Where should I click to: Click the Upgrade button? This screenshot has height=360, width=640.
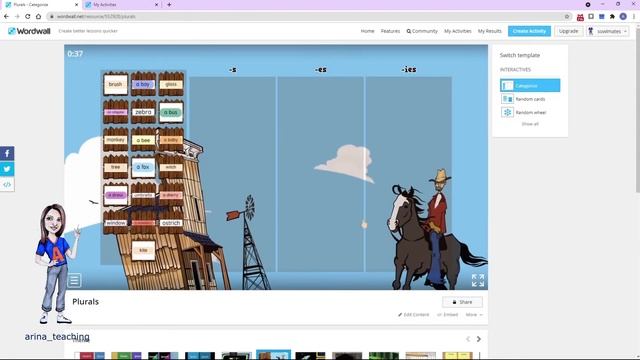(568, 31)
